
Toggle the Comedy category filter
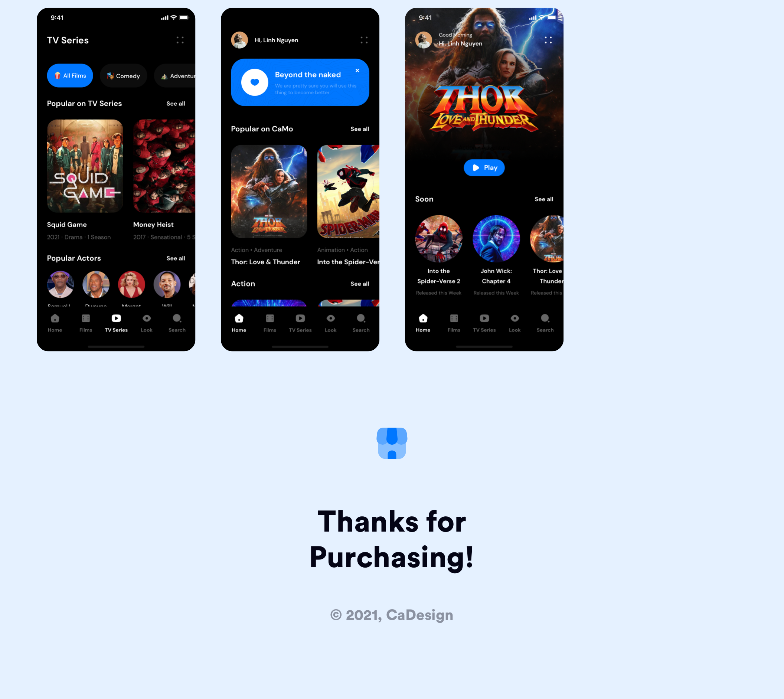(x=124, y=76)
